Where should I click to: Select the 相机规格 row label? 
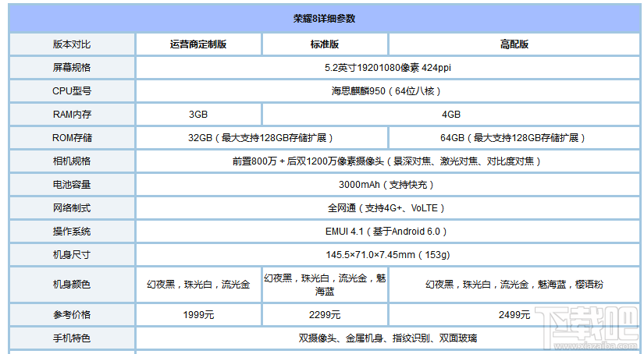click(72, 161)
